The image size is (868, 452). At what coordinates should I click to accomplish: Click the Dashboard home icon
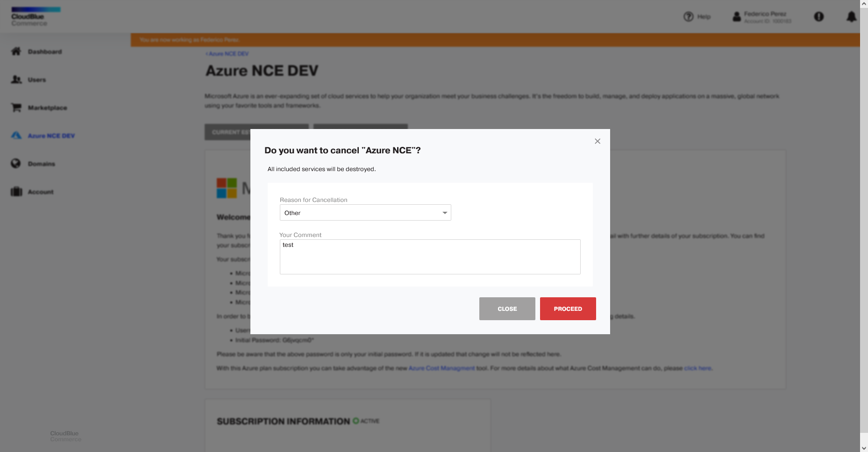pos(16,51)
